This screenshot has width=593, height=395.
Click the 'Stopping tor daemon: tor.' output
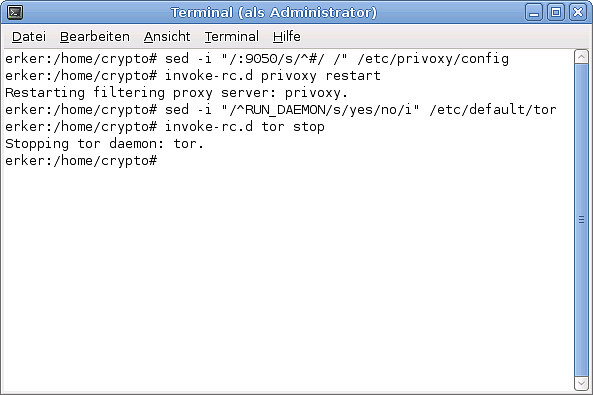point(104,144)
